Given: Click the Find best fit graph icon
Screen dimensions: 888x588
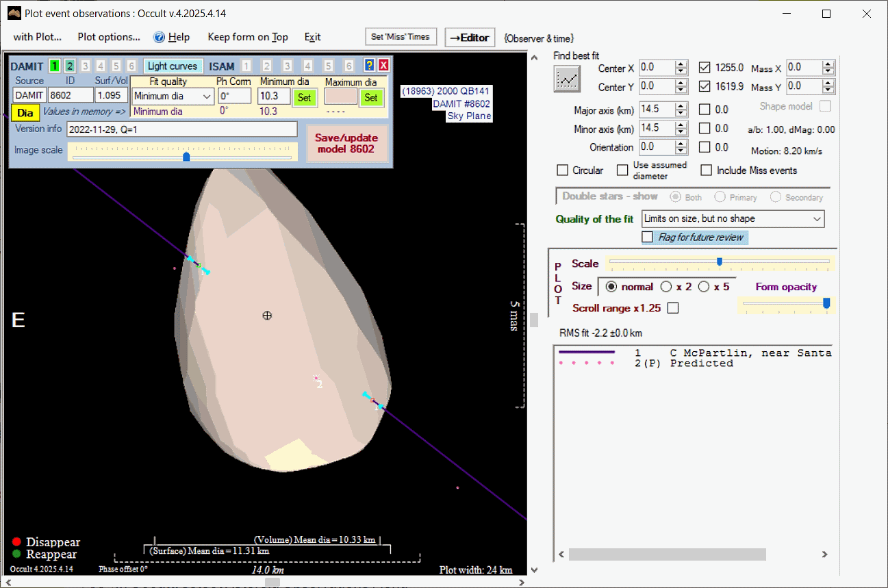Looking at the screenshot, I should coord(566,79).
